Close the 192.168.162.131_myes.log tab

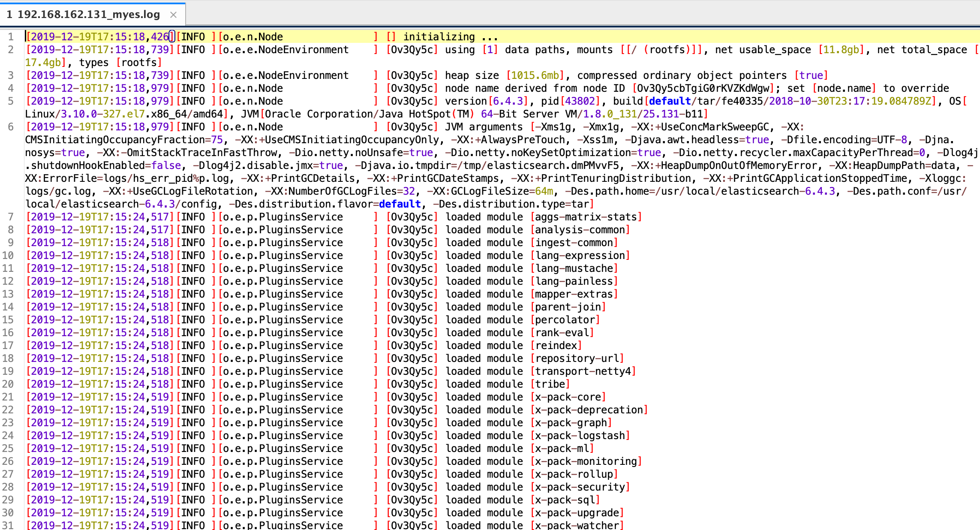pyautogui.click(x=174, y=15)
